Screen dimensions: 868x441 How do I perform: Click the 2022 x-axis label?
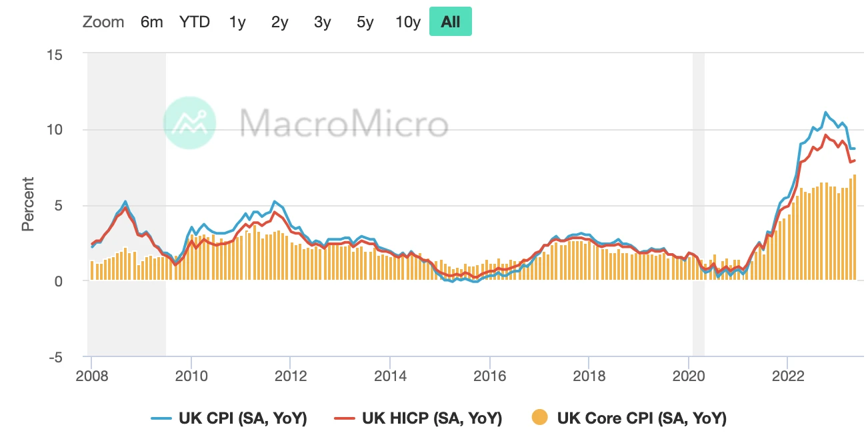787,374
